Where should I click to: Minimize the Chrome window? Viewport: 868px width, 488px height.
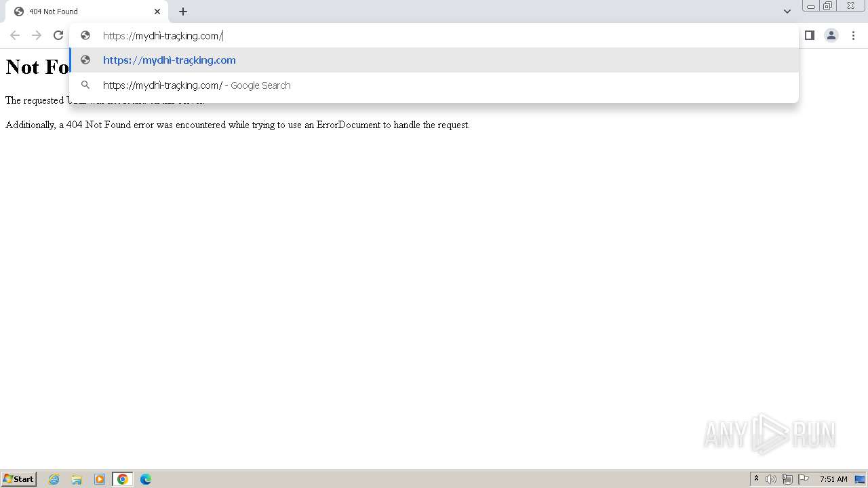pyautogui.click(x=811, y=6)
